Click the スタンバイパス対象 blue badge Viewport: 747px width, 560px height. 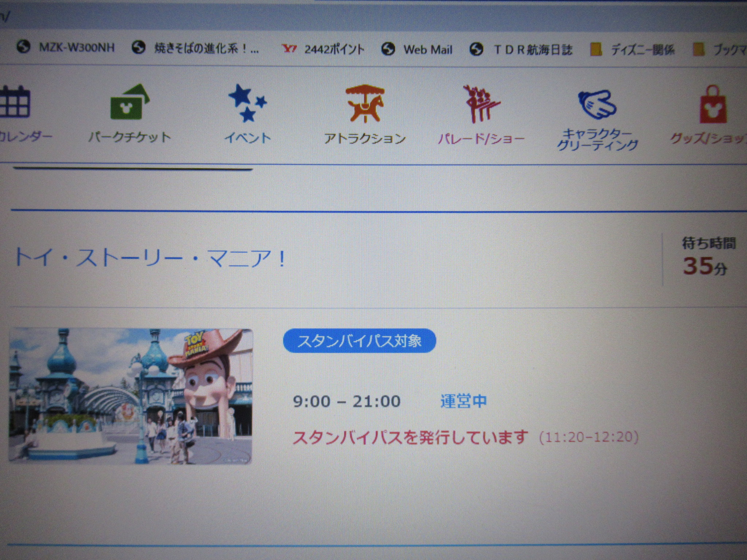359,341
